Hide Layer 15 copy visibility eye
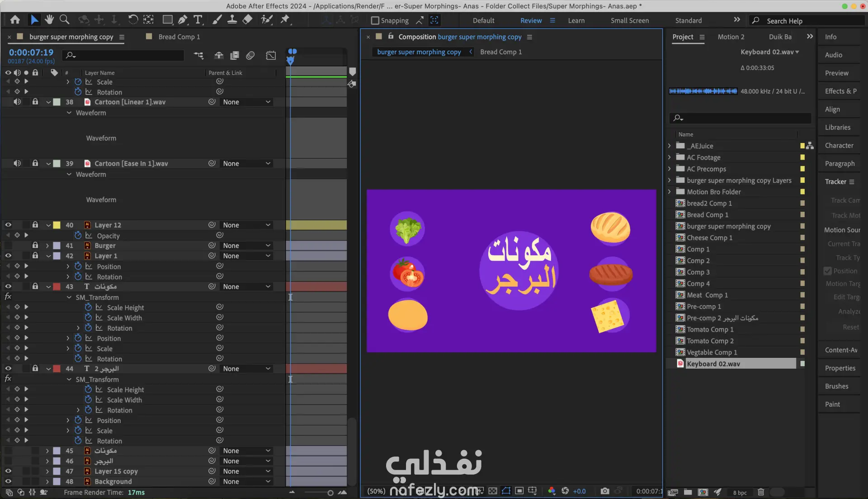The image size is (868, 499). (8, 471)
